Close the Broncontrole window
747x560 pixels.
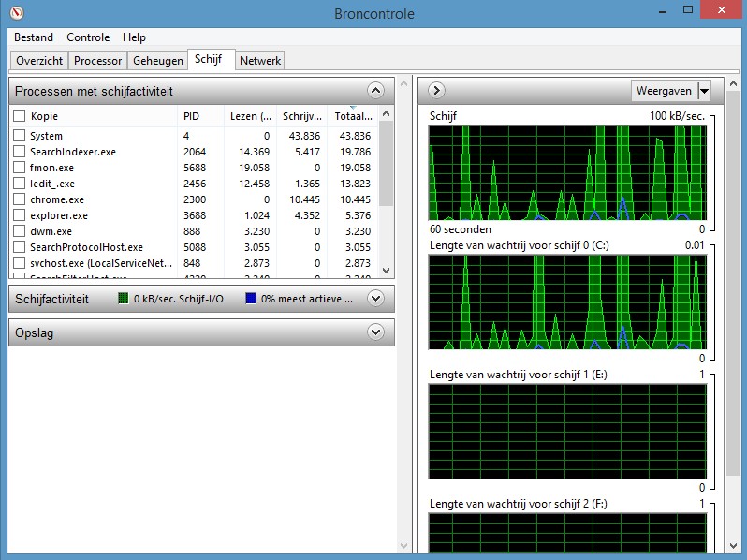(x=722, y=10)
